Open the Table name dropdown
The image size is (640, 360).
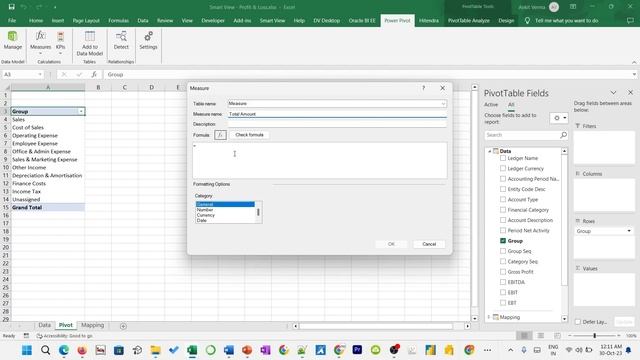[x=443, y=104]
